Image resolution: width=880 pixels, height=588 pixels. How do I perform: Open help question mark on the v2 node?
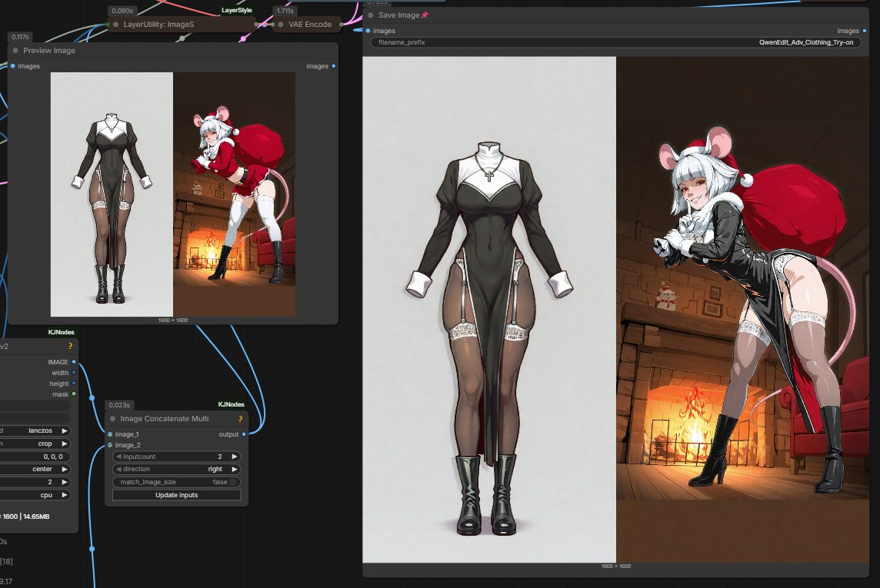click(x=70, y=346)
